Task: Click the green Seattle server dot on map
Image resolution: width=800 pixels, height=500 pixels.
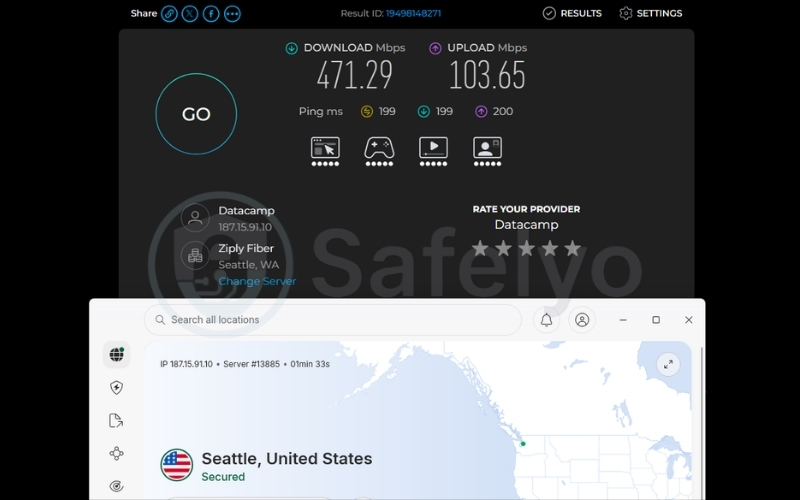Action: pyautogui.click(x=523, y=444)
